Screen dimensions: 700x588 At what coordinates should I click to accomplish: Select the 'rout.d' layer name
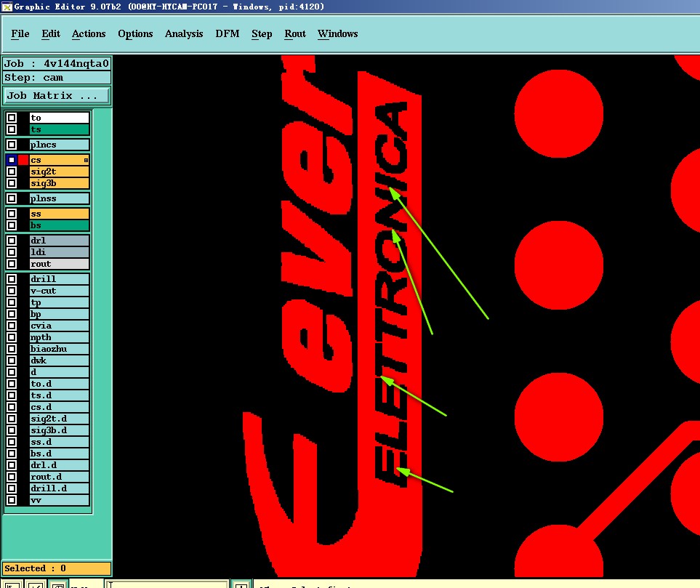(x=60, y=477)
